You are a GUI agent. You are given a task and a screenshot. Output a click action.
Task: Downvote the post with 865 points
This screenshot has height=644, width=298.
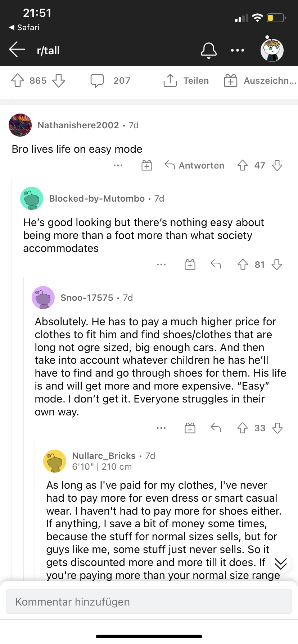(59, 80)
